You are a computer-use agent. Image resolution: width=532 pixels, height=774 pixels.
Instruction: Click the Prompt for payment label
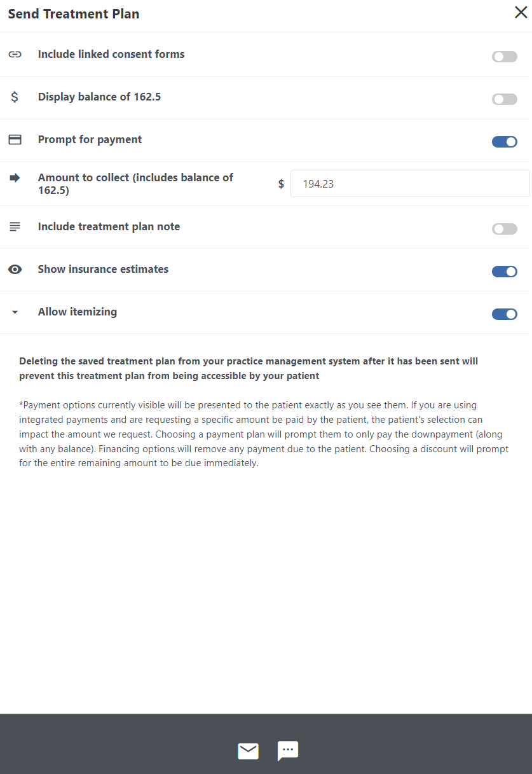[90, 139]
